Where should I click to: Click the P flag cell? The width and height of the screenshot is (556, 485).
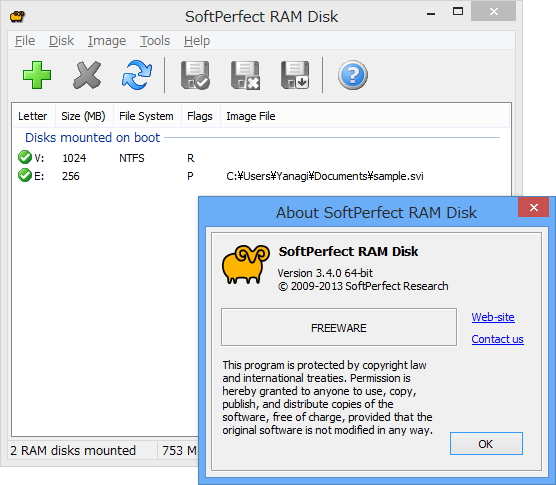click(190, 176)
